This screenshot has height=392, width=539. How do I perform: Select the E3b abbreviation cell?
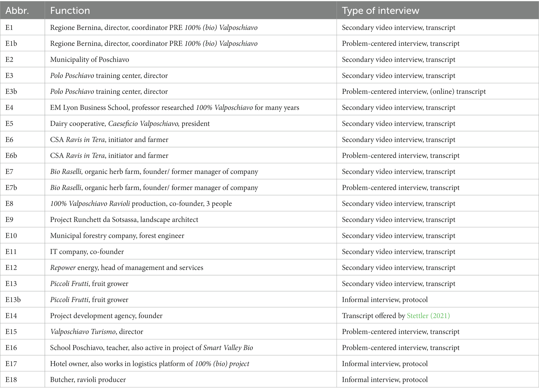[x=22, y=91]
